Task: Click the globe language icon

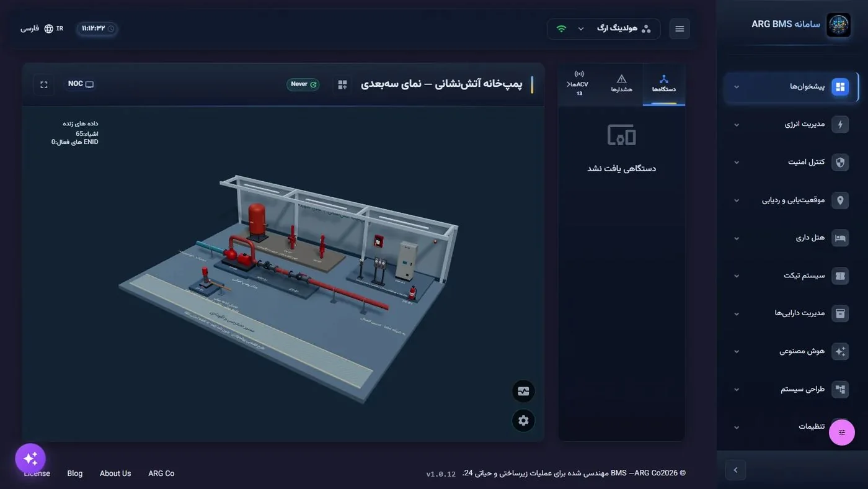Action: click(x=49, y=29)
